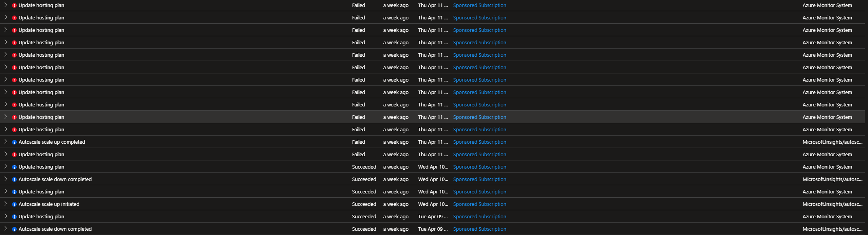Click info icon beside "Autoscale scale up completed"

pos(14,142)
